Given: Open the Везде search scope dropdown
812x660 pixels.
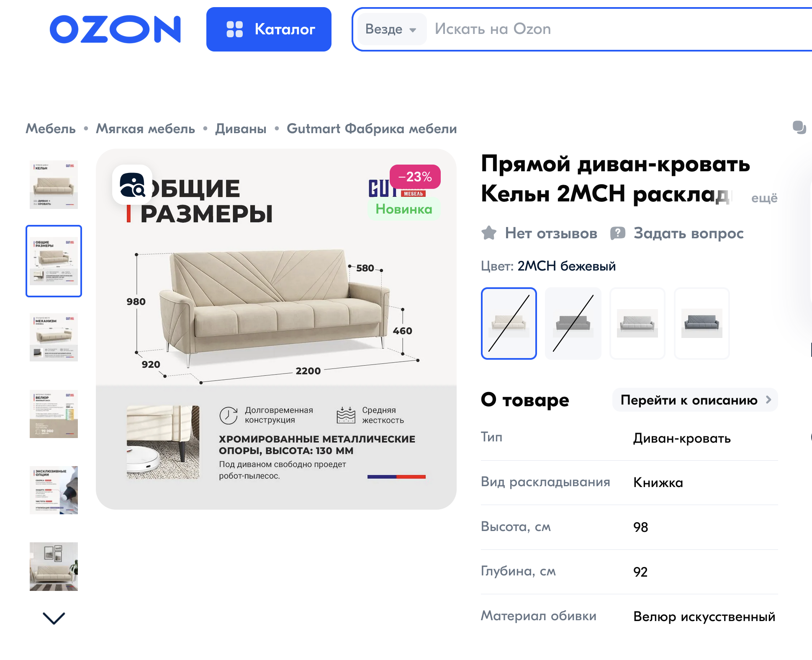Looking at the screenshot, I should coord(391,29).
